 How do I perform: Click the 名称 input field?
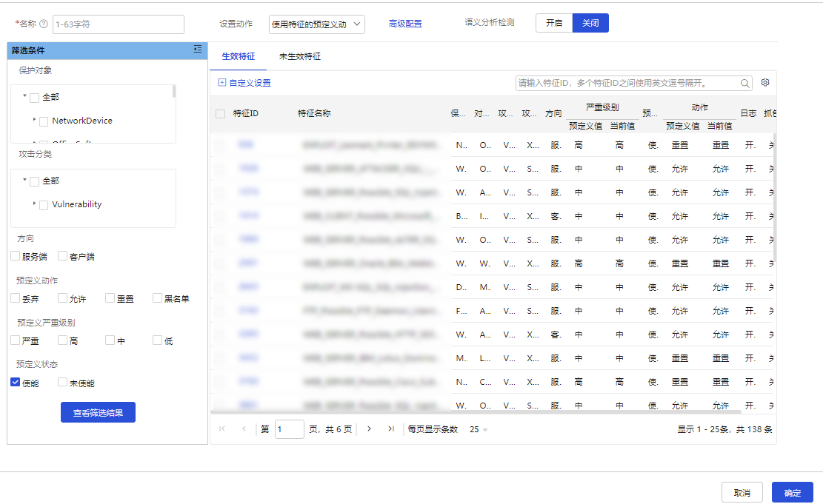tap(118, 24)
